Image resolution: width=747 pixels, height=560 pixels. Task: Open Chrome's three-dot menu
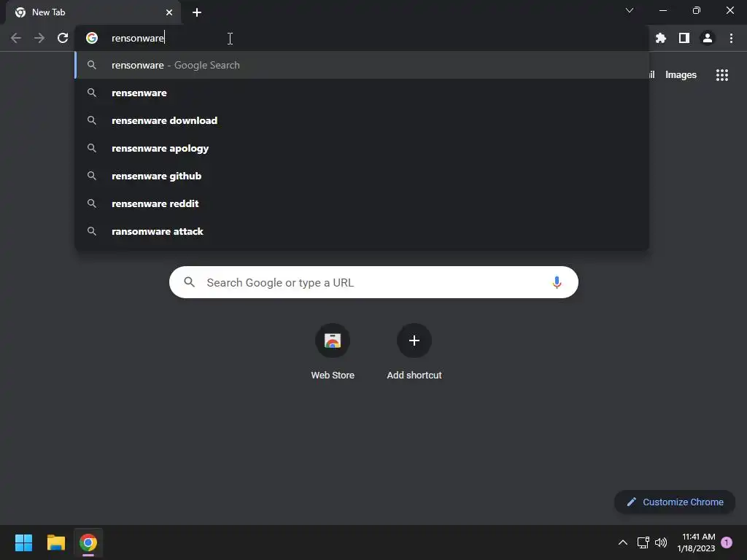731,38
